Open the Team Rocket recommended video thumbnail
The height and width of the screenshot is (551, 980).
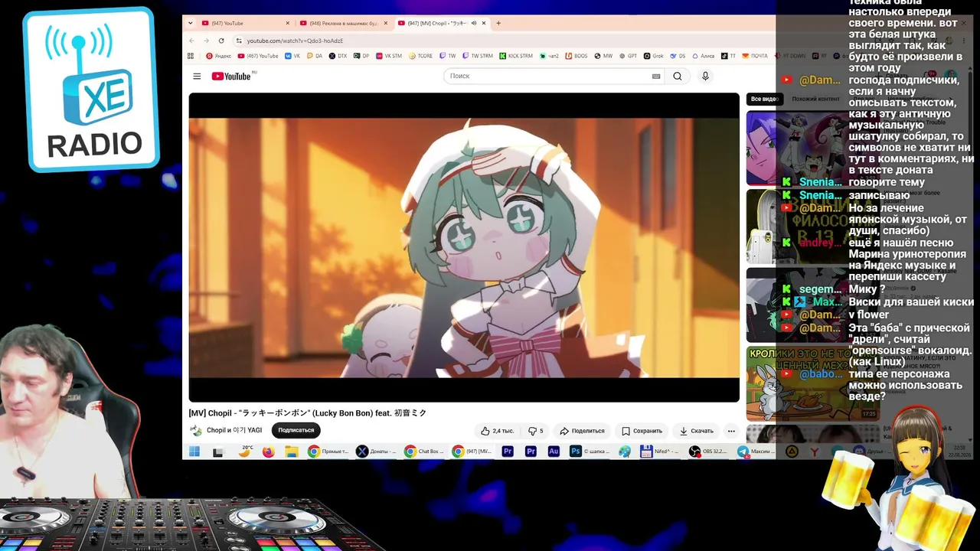click(812, 148)
